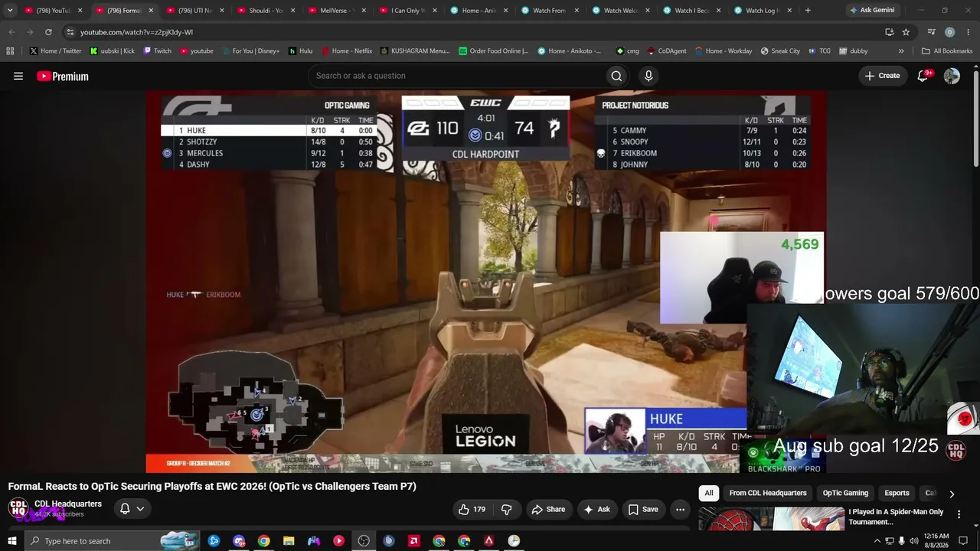Open the apps grid in the bookmarks bar
Screen dimensions: 980x551
point(10,51)
